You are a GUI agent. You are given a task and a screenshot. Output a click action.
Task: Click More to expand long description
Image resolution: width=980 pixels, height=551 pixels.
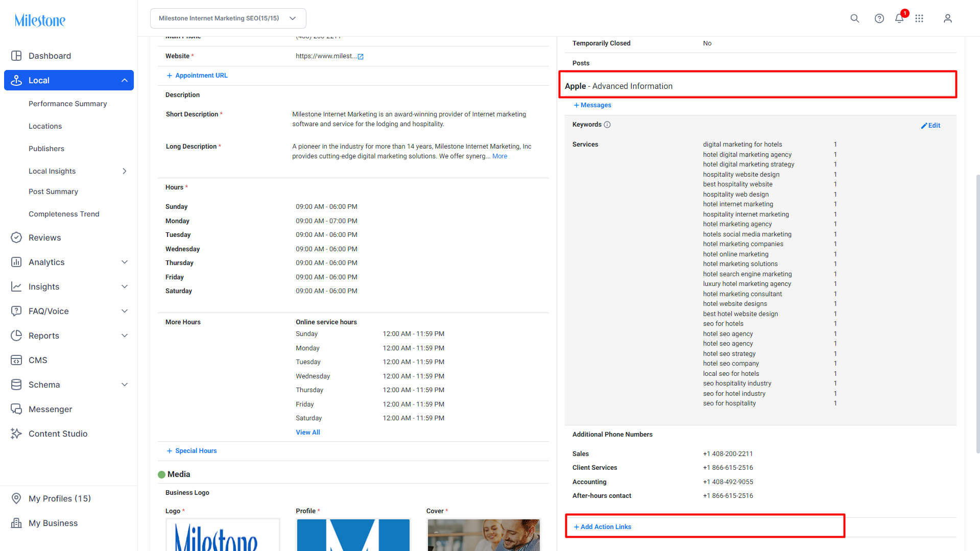pos(499,156)
